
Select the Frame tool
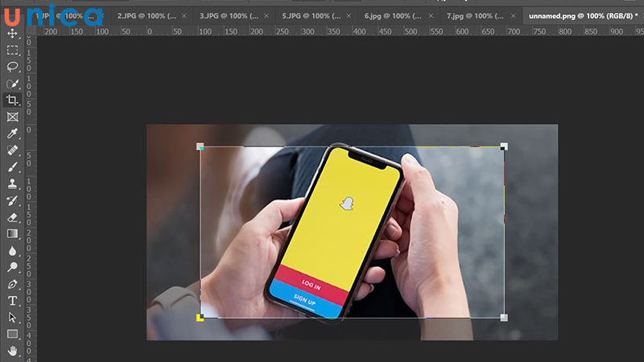click(x=12, y=117)
